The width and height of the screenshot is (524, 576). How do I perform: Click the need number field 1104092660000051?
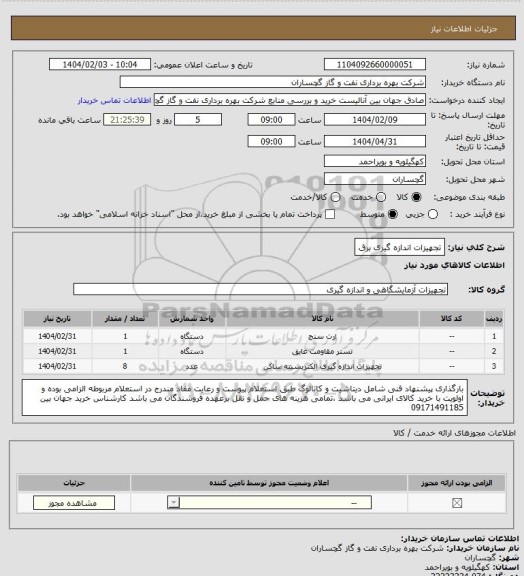tap(375, 65)
